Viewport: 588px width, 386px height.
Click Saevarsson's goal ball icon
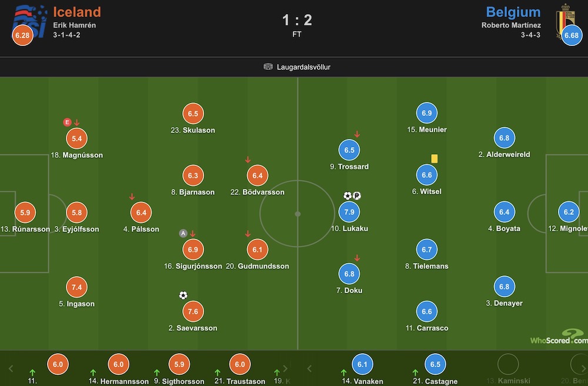click(183, 295)
